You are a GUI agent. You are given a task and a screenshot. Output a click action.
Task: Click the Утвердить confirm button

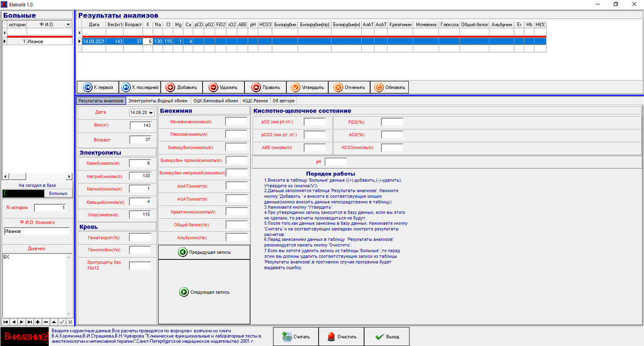pyautogui.click(x=307, y=87)
